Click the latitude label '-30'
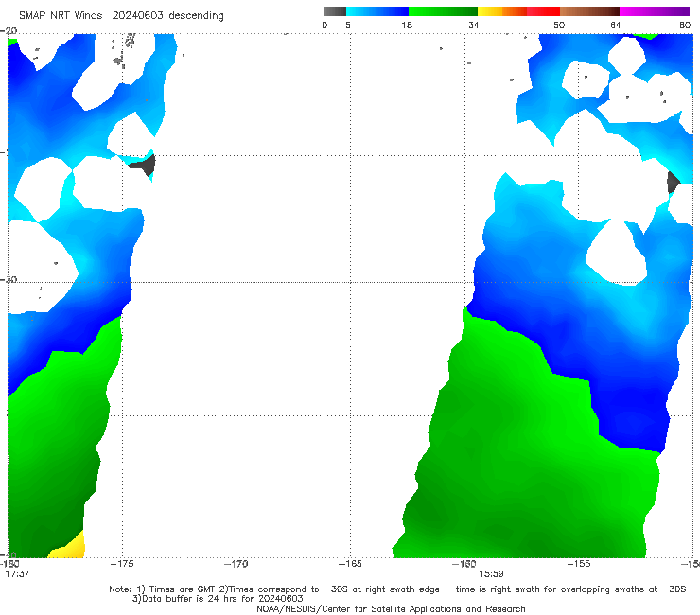Screen dimensions: 700x615 point(9,279)
